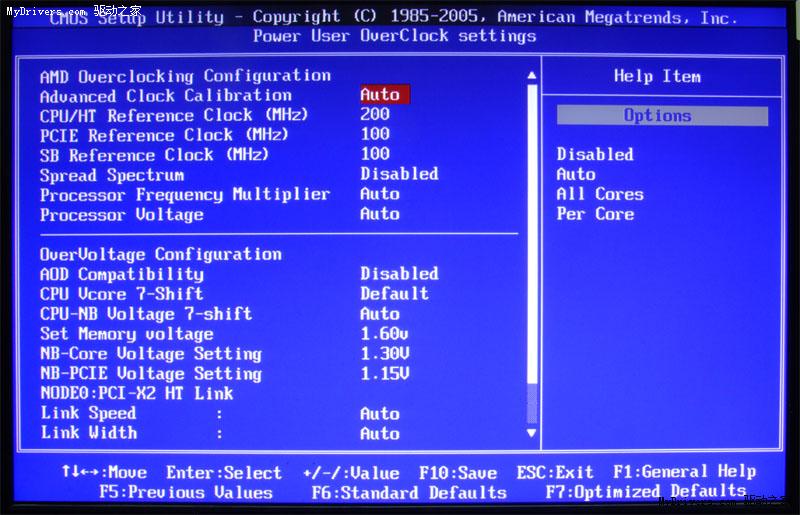This screenshot has height=515, width=800.
Task: Click AMD Overclocking Configuration heading
Action: click(185, 76)
